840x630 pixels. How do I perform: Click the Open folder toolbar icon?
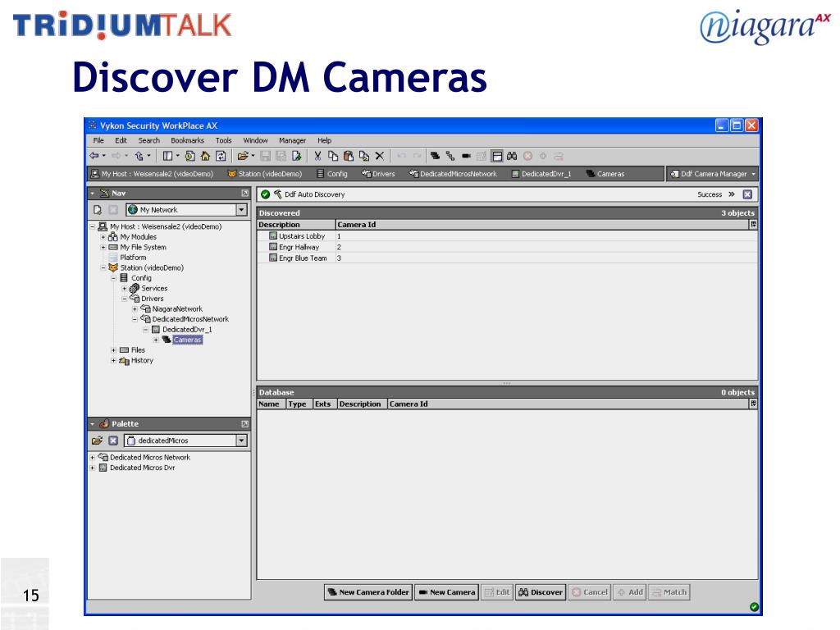click(x=243, y=156)
